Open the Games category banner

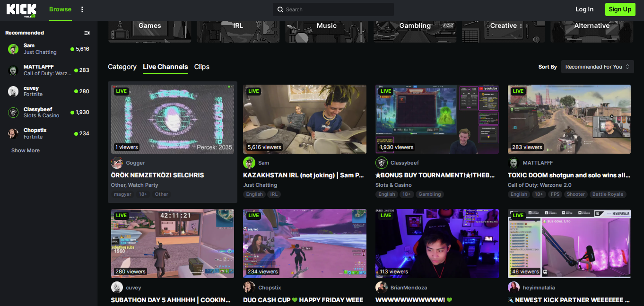150,32
